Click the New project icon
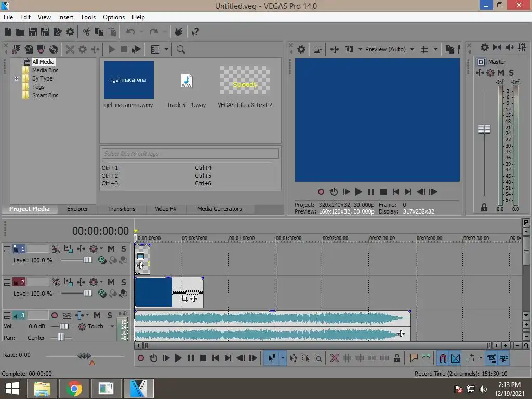 click(x=8, y=32)
